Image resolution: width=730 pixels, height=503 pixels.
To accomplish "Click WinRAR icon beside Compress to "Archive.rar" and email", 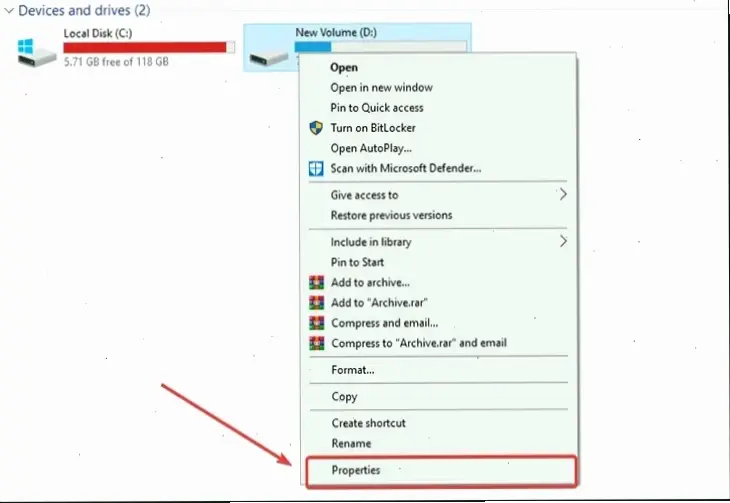I will [317, 343].
